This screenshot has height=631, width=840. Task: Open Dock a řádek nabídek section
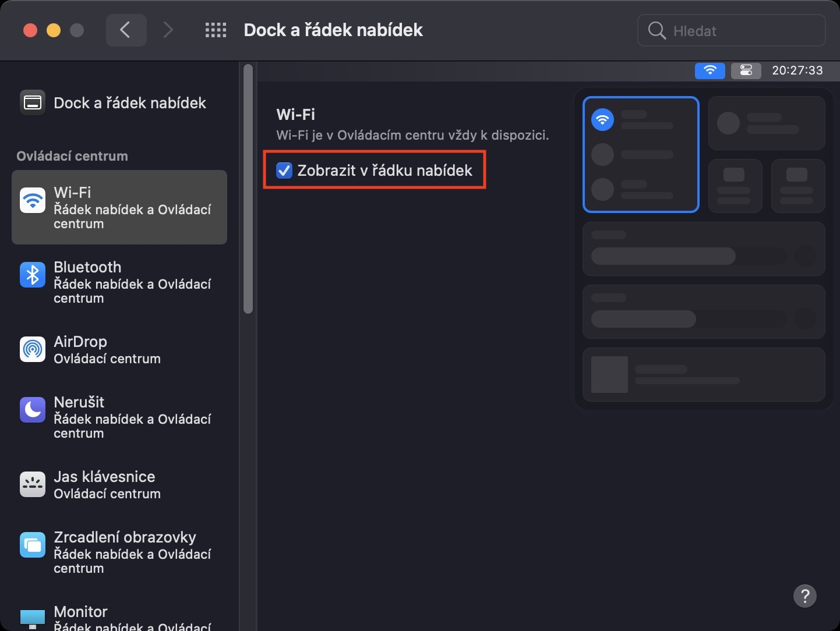pos(119,103)
